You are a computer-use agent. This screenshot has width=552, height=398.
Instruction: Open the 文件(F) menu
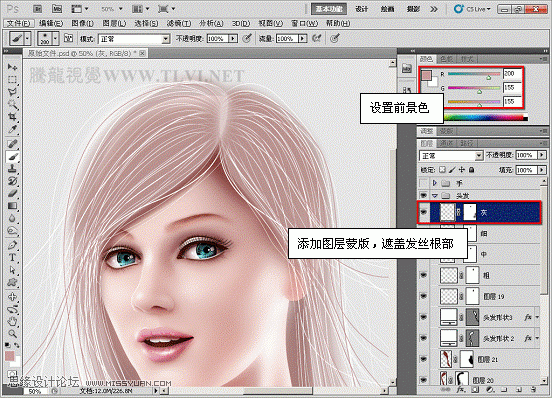(19, 23)
